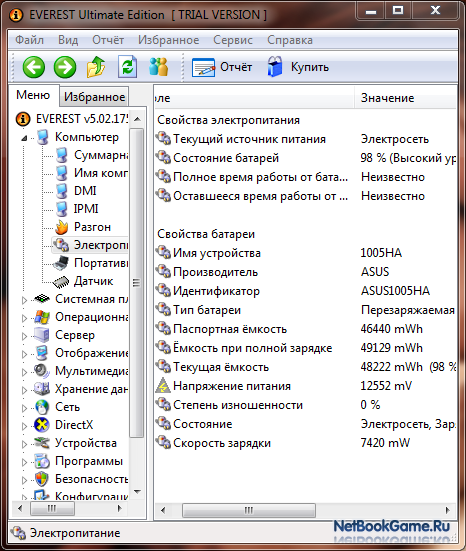Select Текущий источник питания row

pyautogui.click(x=305, y=139)
